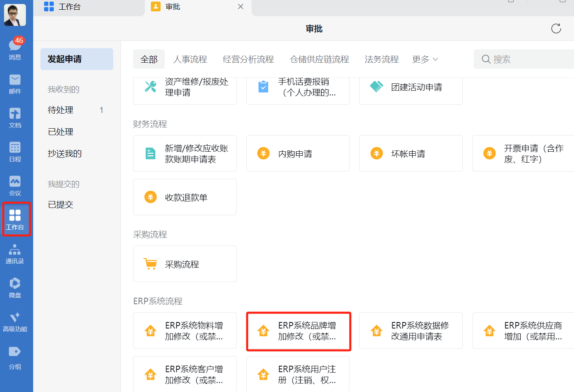Switch to 人事流程 category tab

click(190, 59)
